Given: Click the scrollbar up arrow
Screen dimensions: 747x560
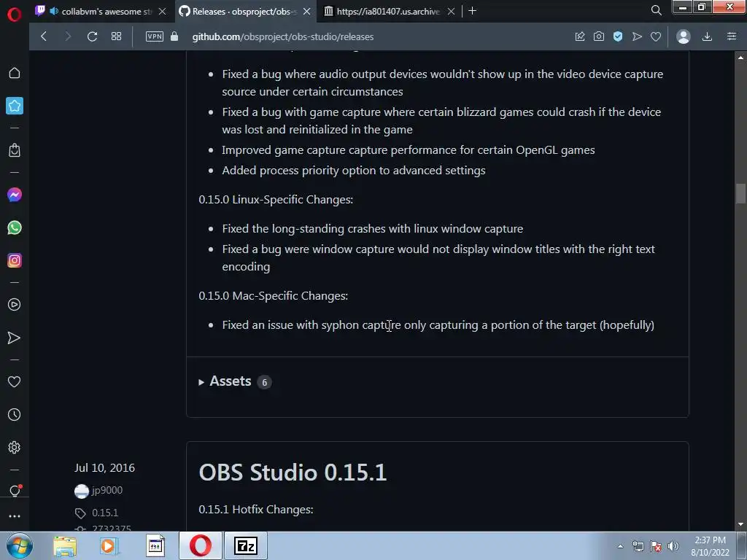Looking at the screenshot, I should tap(740, 57).
